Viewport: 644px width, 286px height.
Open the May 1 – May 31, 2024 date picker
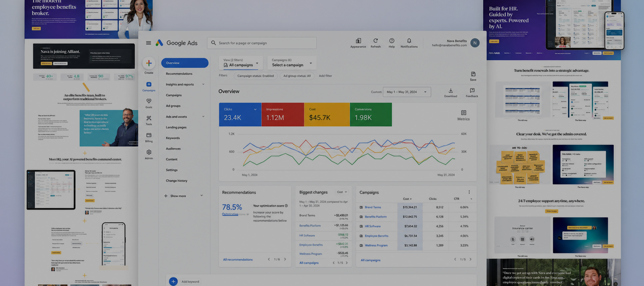point(407,92)
